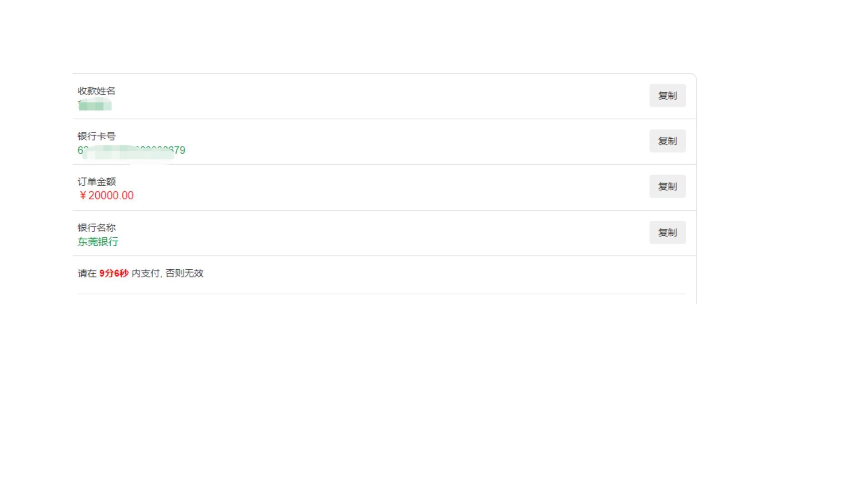
Task: Click the 内支付 text after the timer
Action: (146, 273)
